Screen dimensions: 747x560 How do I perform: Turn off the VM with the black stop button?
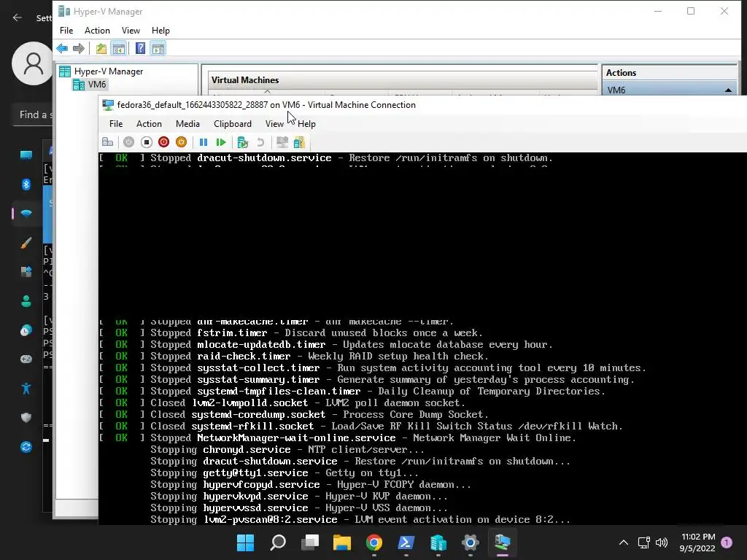[146, 142]
